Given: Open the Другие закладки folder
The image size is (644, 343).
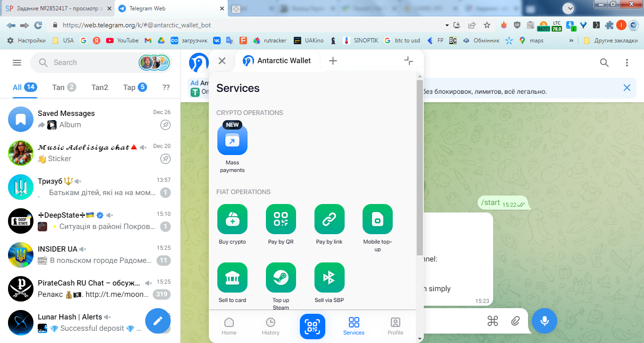Looking at the screenshot, I should click(611, 41).
